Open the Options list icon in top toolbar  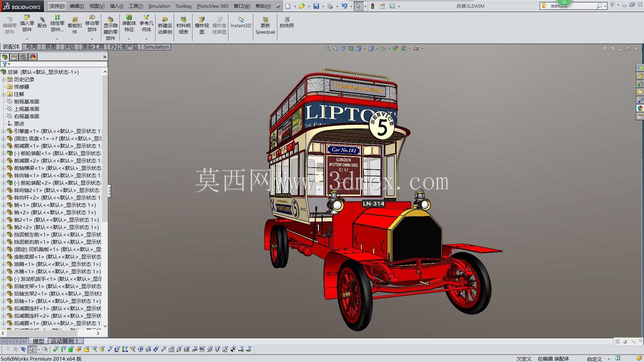(x=392, y=6)
